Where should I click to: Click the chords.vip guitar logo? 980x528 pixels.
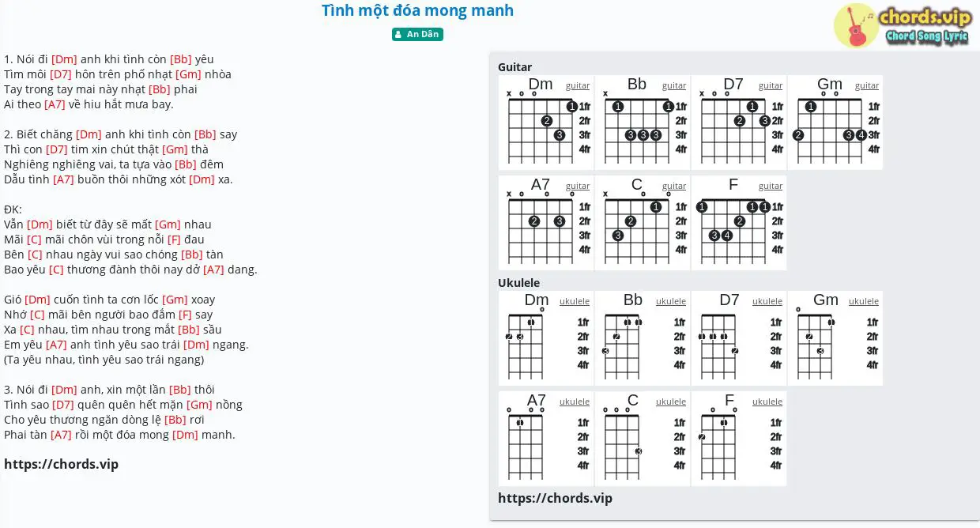point(903,25)
